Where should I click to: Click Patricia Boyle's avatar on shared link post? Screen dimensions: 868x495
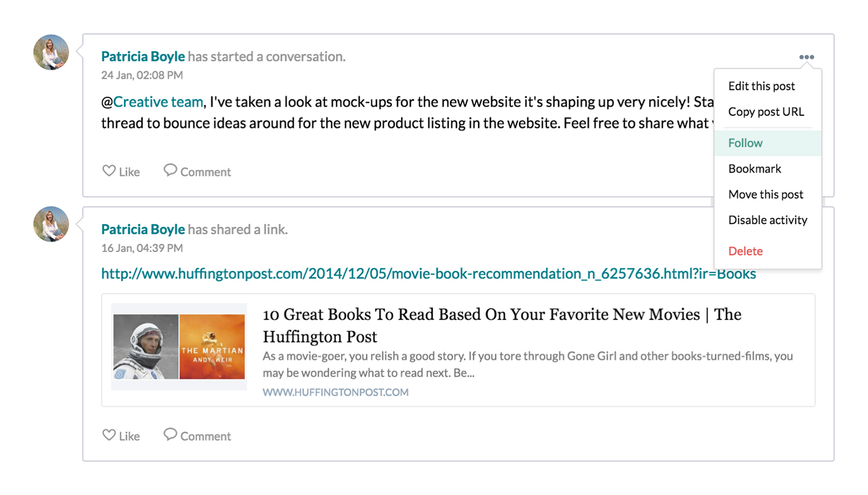[51, 224]
